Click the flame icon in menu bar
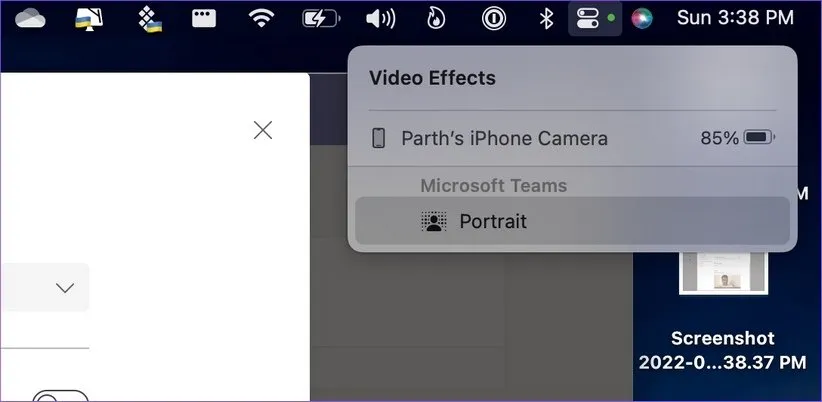 pos(436,19)
